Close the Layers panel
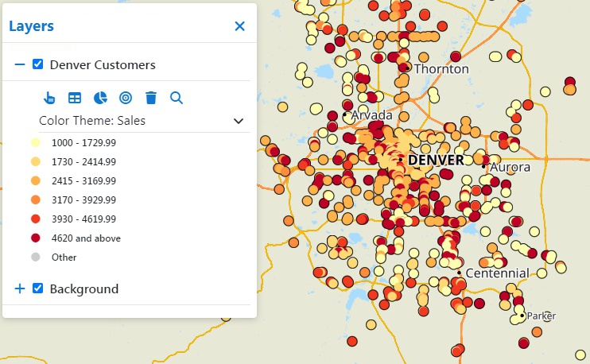The width and height of the screenshot is (590, 364). tap(239, 26)
